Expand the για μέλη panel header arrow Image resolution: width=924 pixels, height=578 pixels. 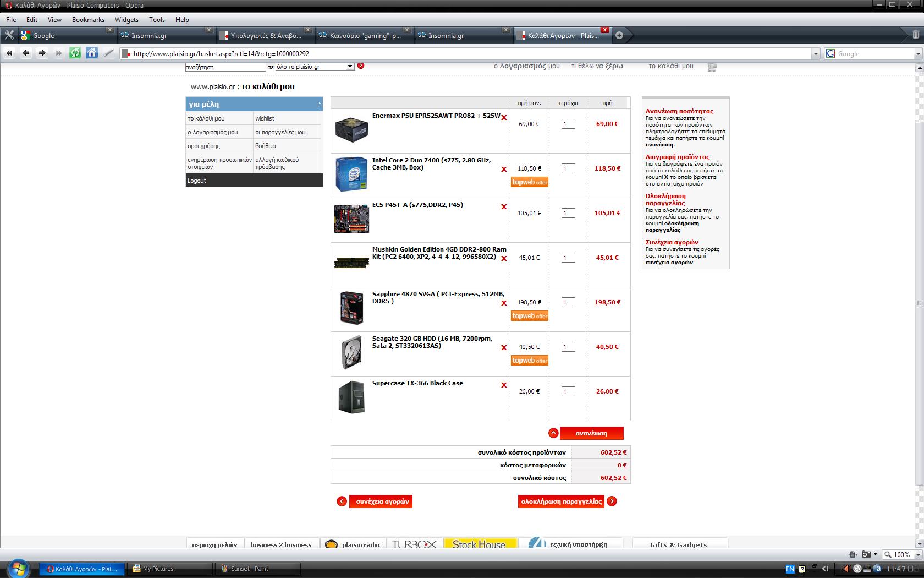[318, 105]
